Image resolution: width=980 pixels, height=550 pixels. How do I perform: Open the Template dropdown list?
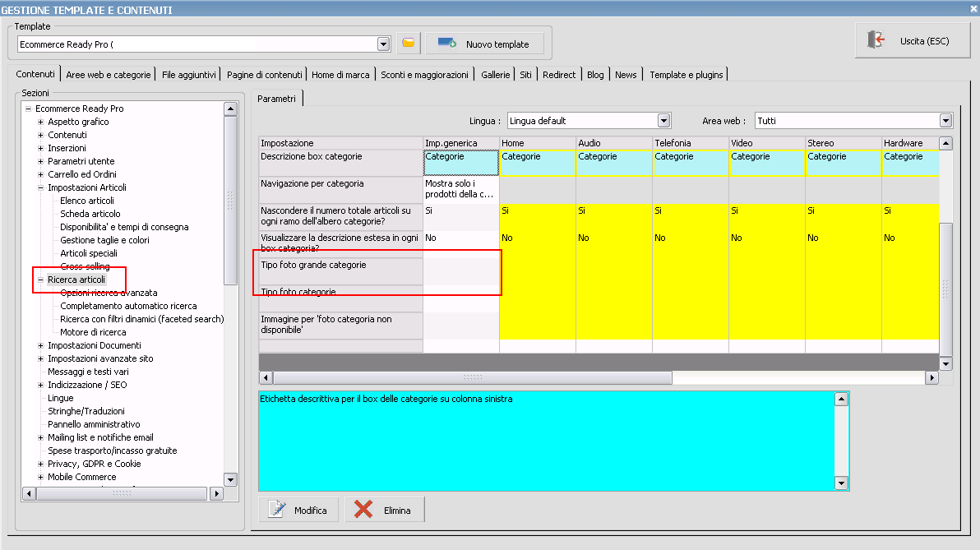pyautogui.click(x=383, y=44)
